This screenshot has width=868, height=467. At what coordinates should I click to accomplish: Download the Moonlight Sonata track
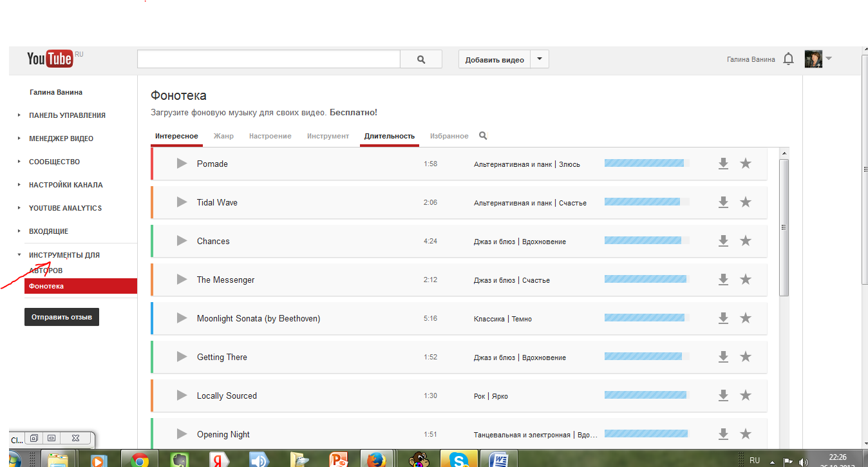(x=723, y=318)
